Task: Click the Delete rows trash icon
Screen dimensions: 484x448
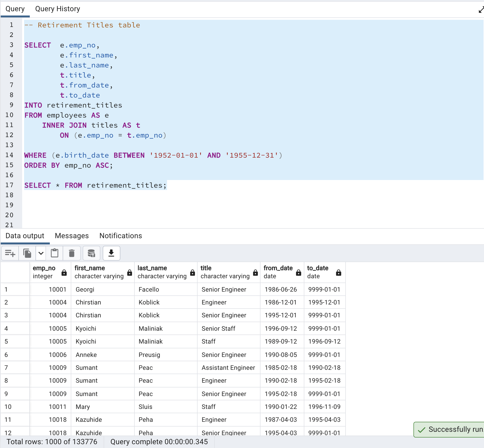Action: coord(72,253)
